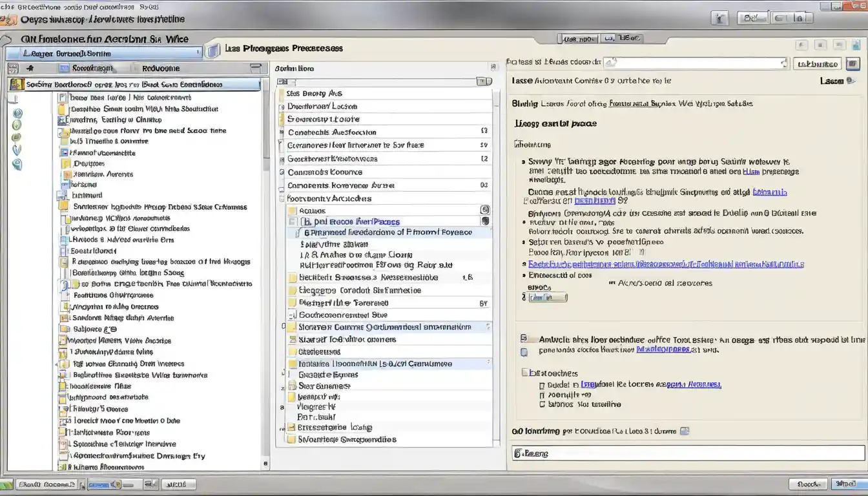Click the middle list vertical scrollbar
Screen dimensions: 868x496
click(496, 265)
